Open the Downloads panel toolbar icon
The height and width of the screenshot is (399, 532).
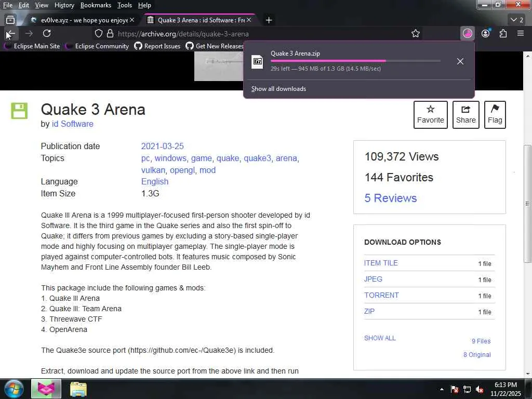click(x=468, y=34)
